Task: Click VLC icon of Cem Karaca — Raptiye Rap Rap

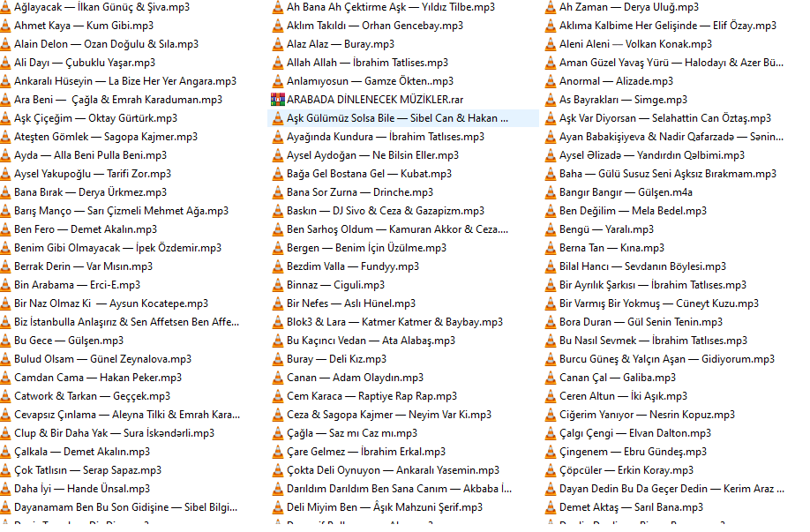Action: tap(277, 396)
